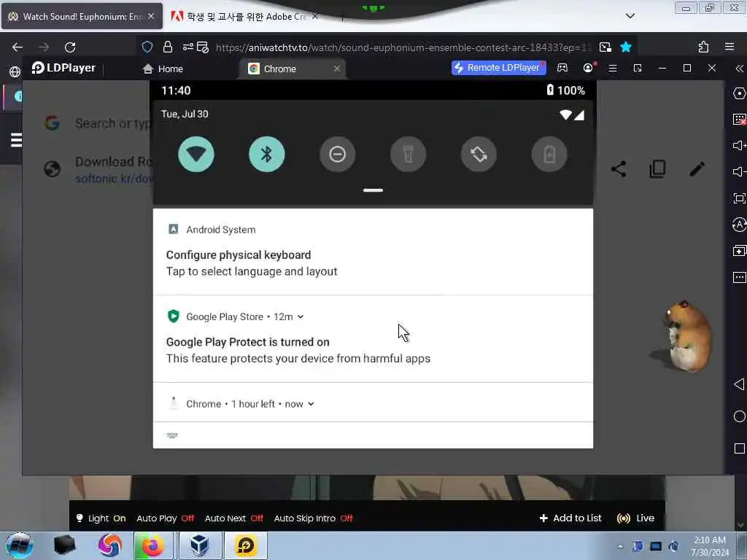Toggle auto-rotate quick settings tile
This screenshot has width=747, height=560.
(479, 155)
